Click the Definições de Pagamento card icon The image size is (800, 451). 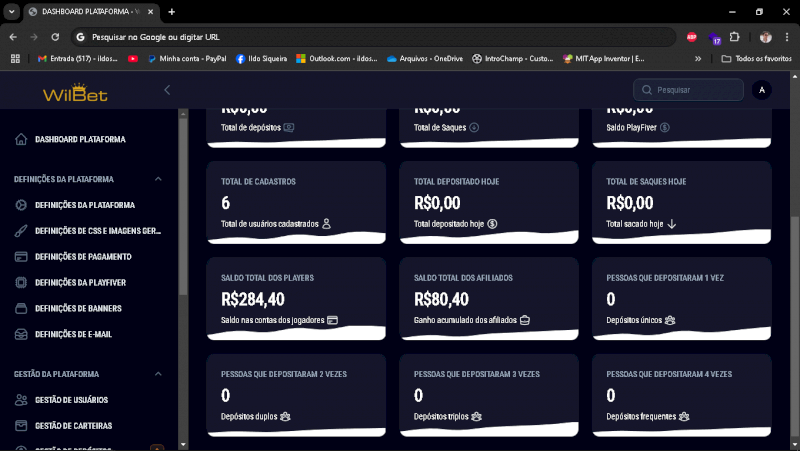click(21, 257)
